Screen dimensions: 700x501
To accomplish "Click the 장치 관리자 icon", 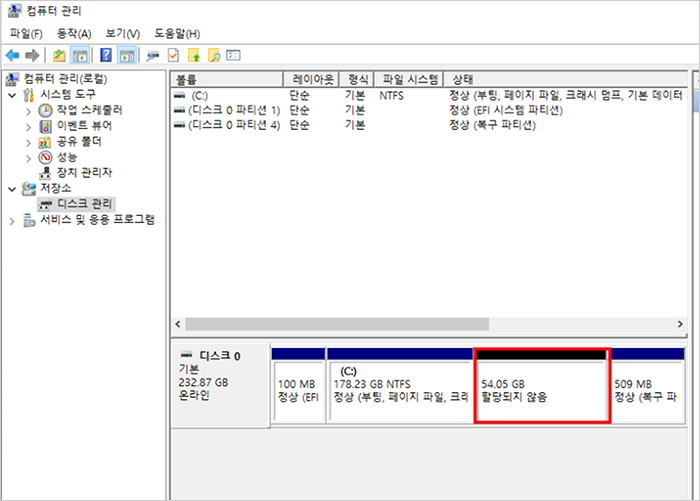I will [46, 173].
